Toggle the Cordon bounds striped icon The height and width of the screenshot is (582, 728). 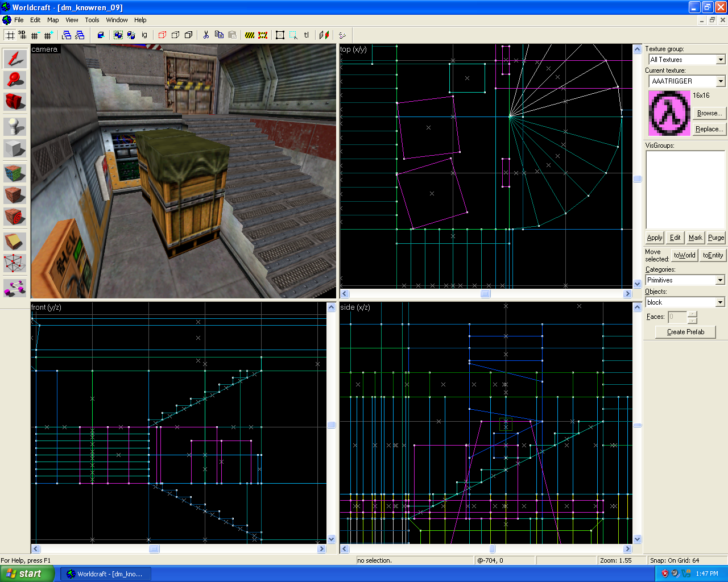(x=250, y=35)
